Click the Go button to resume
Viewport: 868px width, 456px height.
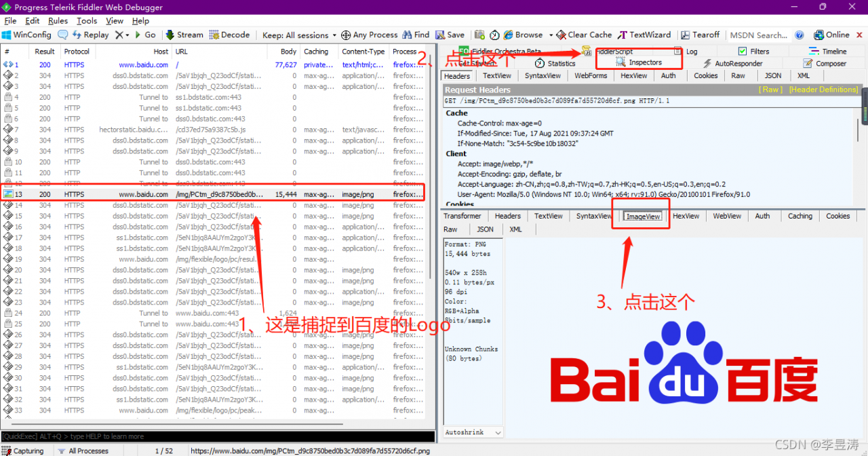tap(145, 35)
